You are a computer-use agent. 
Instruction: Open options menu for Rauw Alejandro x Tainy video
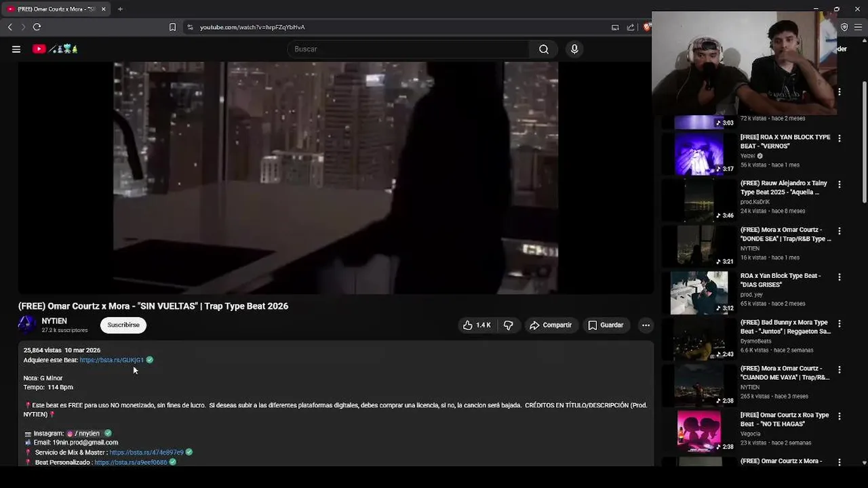click(840, 184)
